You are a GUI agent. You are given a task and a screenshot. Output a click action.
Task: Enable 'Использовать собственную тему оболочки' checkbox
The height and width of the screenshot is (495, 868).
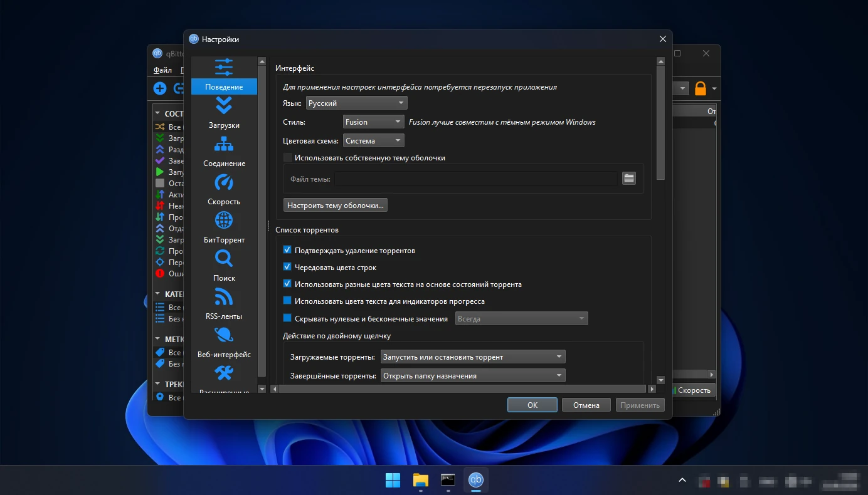(x=288, y=158)
